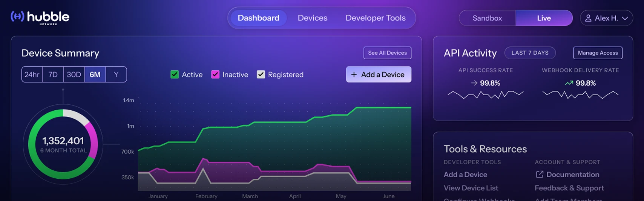Open the Devices tab

tap(313, 18)
